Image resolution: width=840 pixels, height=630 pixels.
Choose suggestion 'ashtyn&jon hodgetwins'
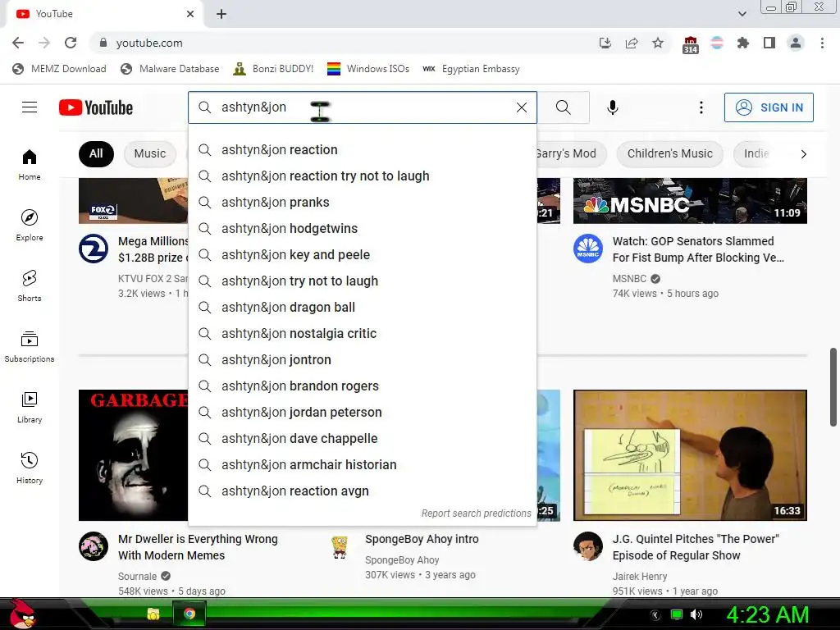[363, 228]
